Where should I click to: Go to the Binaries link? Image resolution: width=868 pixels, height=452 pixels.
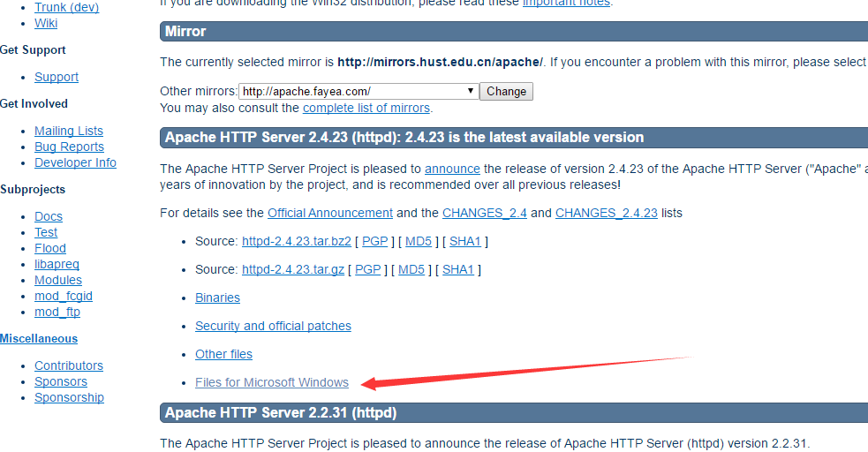click(217, 298)
